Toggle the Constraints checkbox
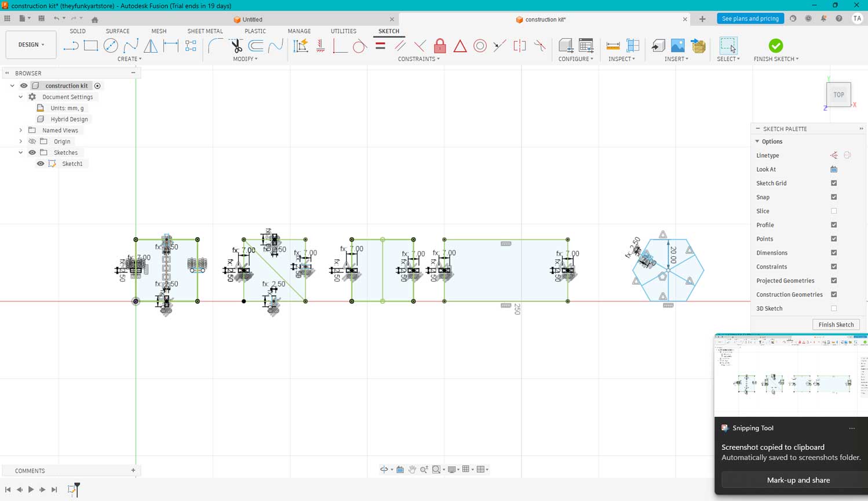Screen dimensions: 868x501 834,267
